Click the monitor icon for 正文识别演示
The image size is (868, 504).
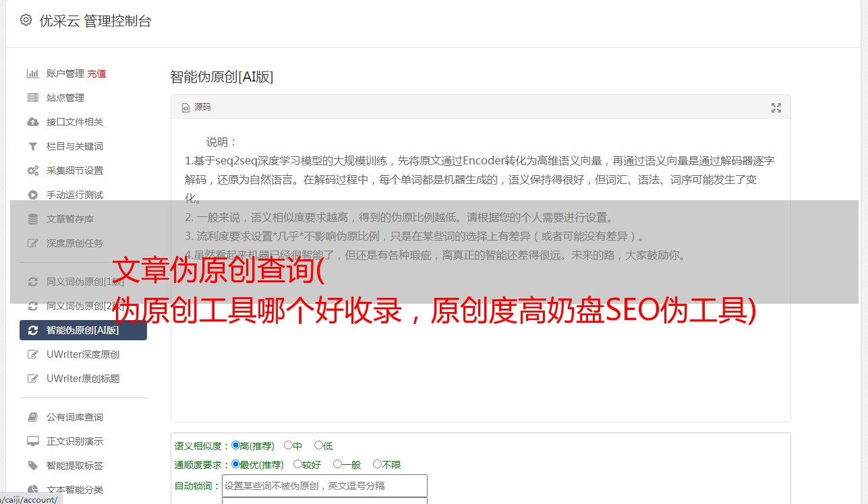click(32, 441)
